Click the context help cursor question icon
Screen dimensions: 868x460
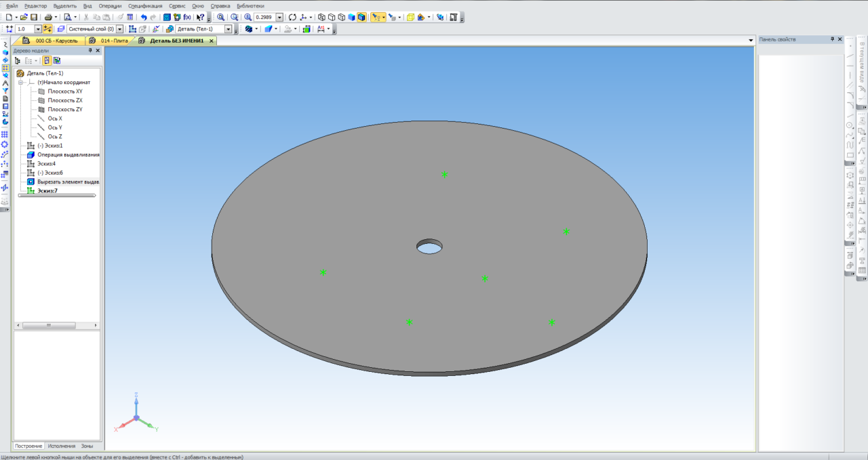point(200,17)
